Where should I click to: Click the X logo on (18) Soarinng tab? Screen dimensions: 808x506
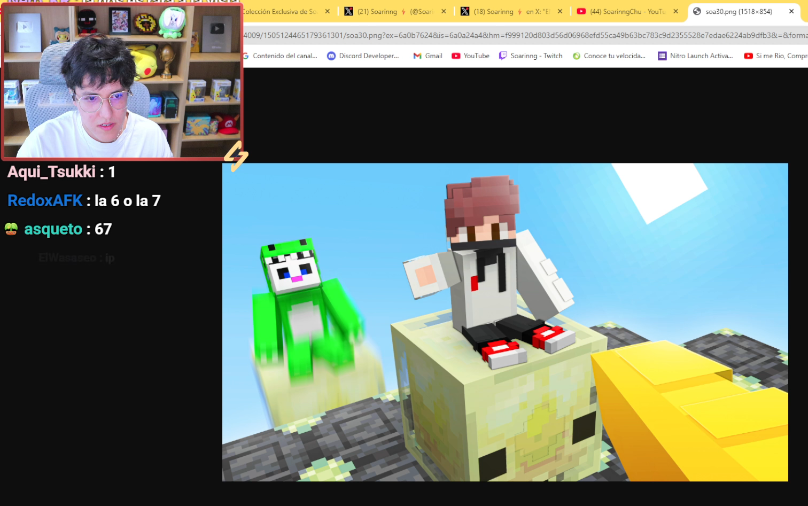pyautogui.click(x=465, y=11)
